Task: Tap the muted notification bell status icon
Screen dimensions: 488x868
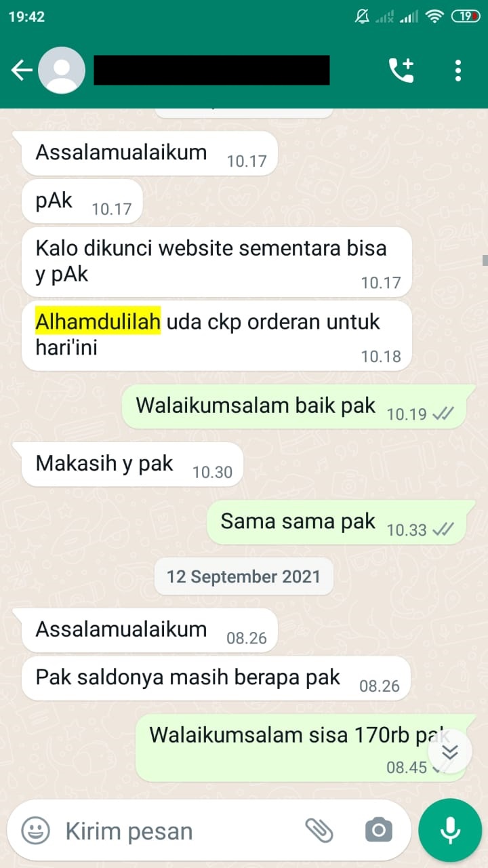Action: pos(363,17)
